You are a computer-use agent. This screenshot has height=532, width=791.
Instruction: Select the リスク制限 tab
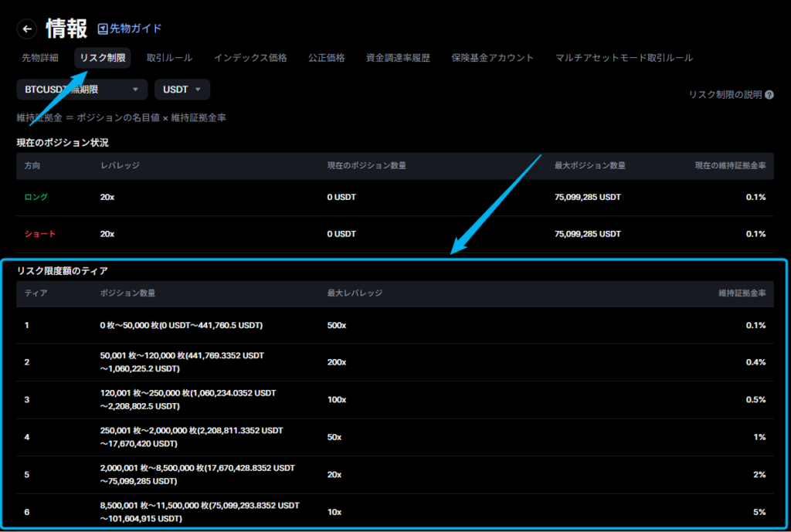click(103, 58)
